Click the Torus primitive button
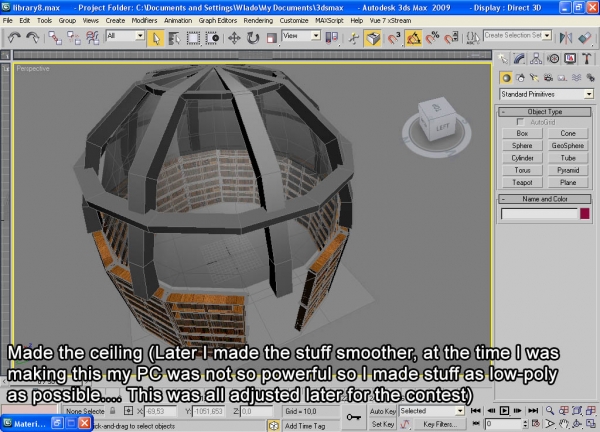 pos(522,170)
